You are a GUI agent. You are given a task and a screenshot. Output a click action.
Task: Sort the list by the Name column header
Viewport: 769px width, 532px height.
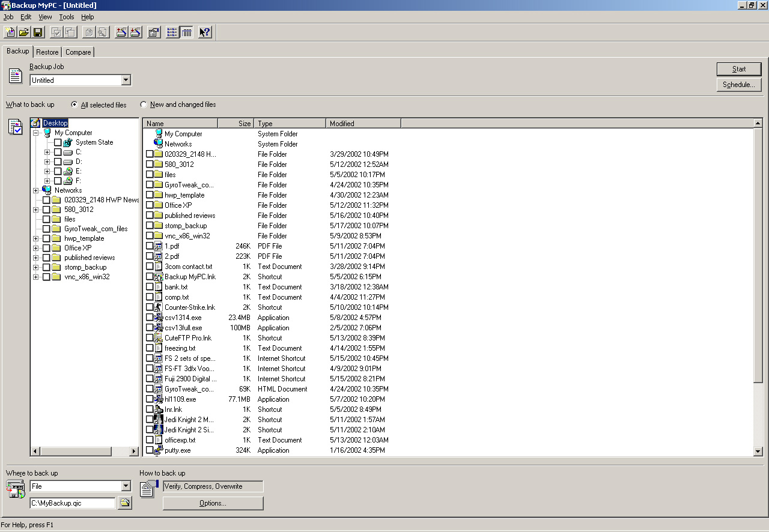point(180,123)
